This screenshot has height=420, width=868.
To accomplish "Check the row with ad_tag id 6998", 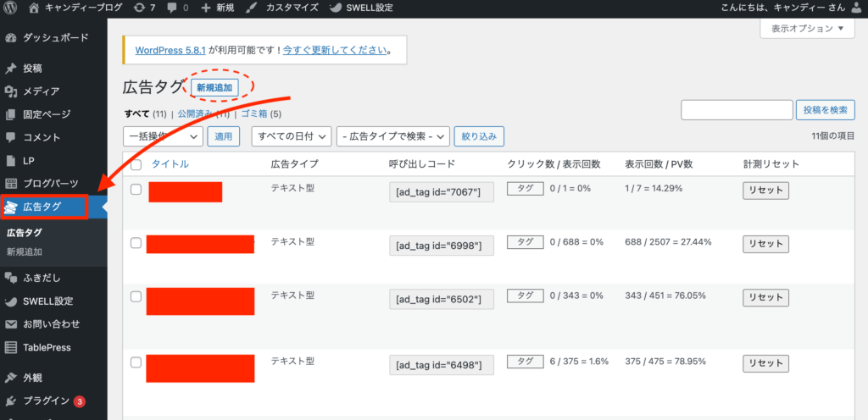I will [x=136, y=243].
